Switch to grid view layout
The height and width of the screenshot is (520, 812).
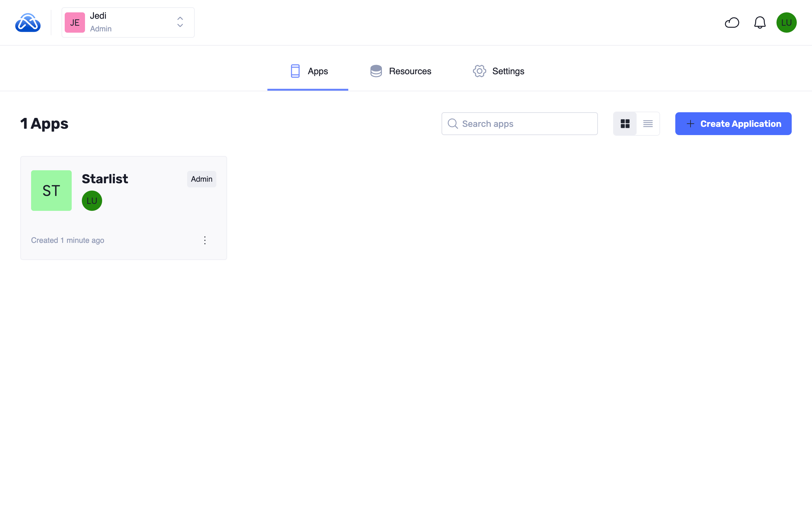625,124
